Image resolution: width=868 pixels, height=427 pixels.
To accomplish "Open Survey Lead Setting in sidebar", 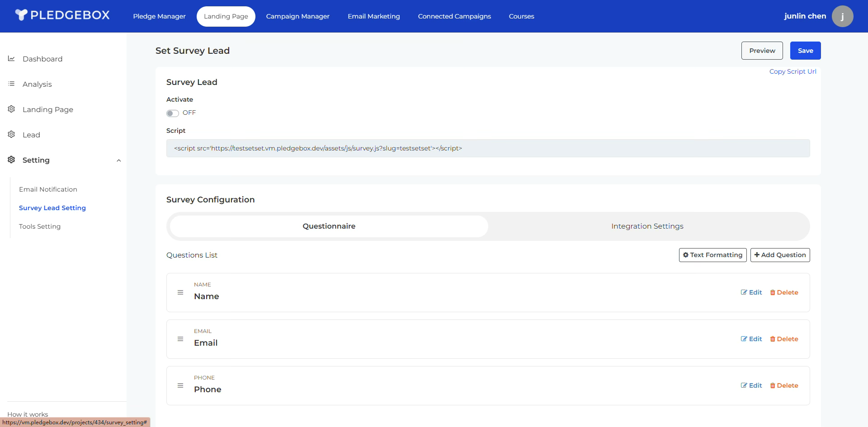I will (x=52, y=208).
